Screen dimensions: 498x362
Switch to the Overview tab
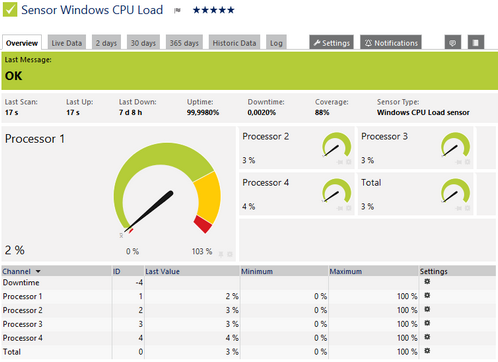(x=22, y=43)
